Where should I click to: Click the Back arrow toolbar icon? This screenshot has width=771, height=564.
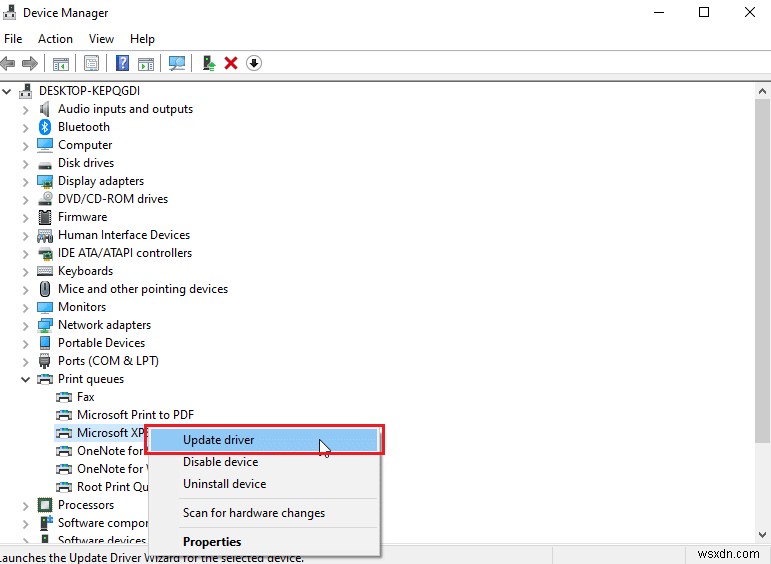point(8,63)
